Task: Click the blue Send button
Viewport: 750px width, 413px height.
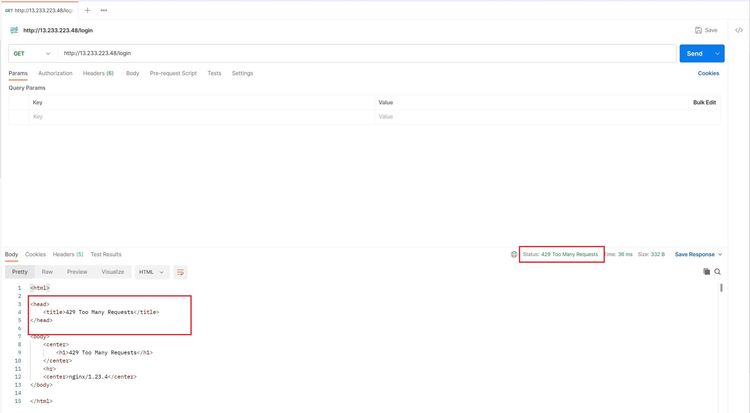Action: (695, 54)
